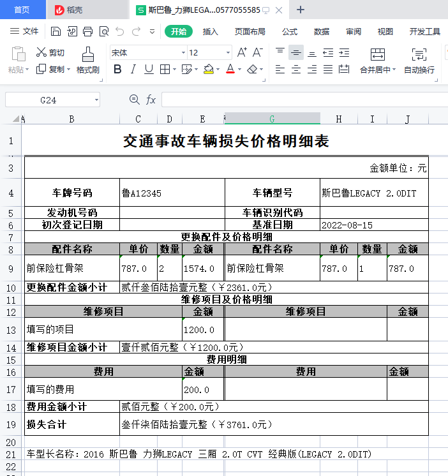Select column G header
448x476 pixels.
point(272,119)
